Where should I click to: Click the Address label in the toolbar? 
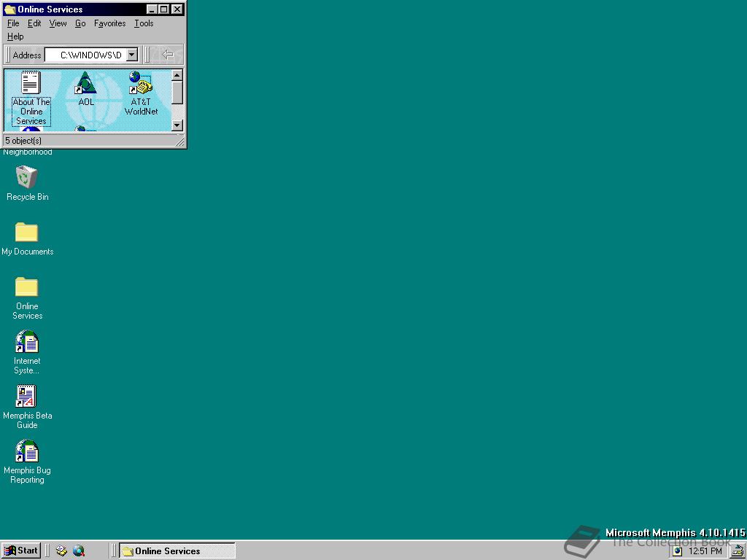click(27, 55)
